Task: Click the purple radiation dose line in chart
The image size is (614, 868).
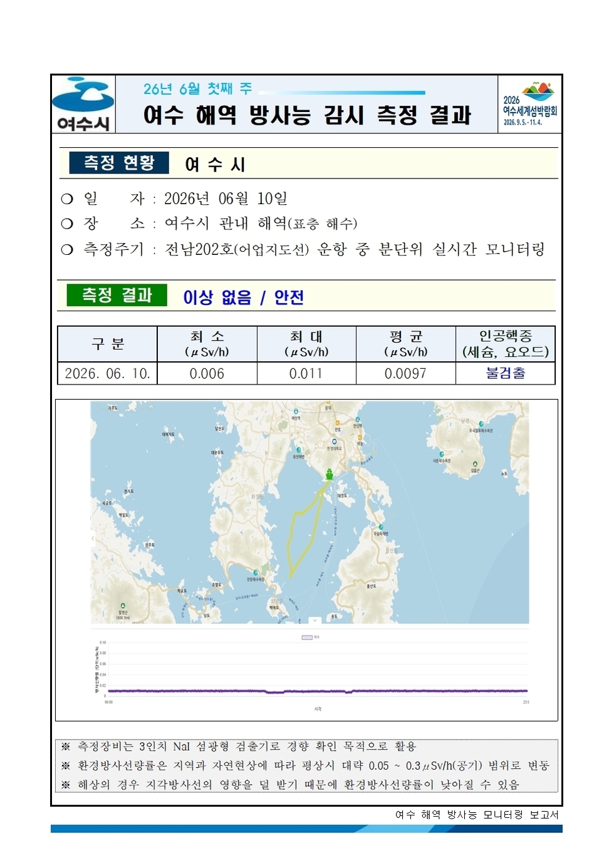Action: point(317,691)
